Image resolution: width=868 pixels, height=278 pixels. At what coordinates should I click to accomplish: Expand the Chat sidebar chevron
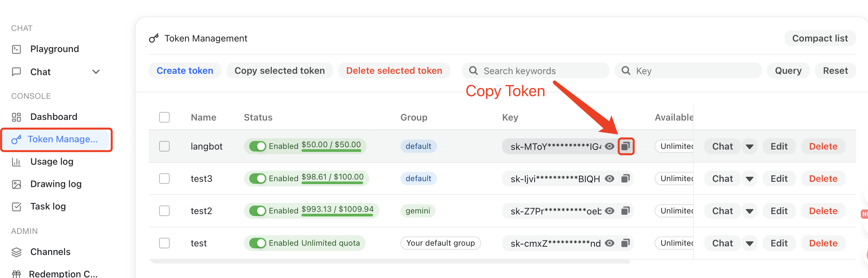pos(96,72)
